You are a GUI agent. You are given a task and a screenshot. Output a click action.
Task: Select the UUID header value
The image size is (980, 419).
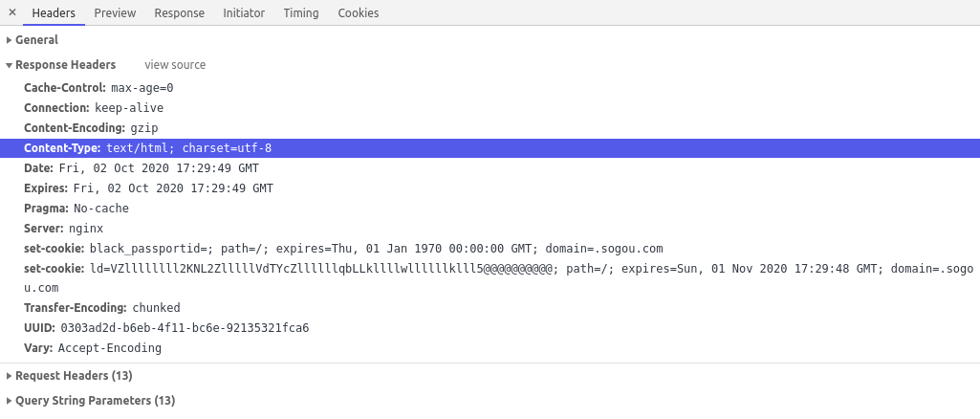(185, 328)
